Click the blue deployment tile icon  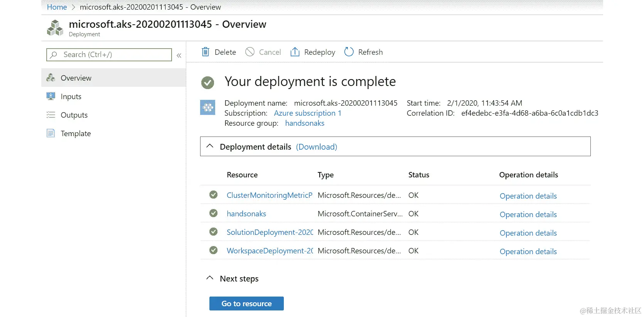pos(208,107)
